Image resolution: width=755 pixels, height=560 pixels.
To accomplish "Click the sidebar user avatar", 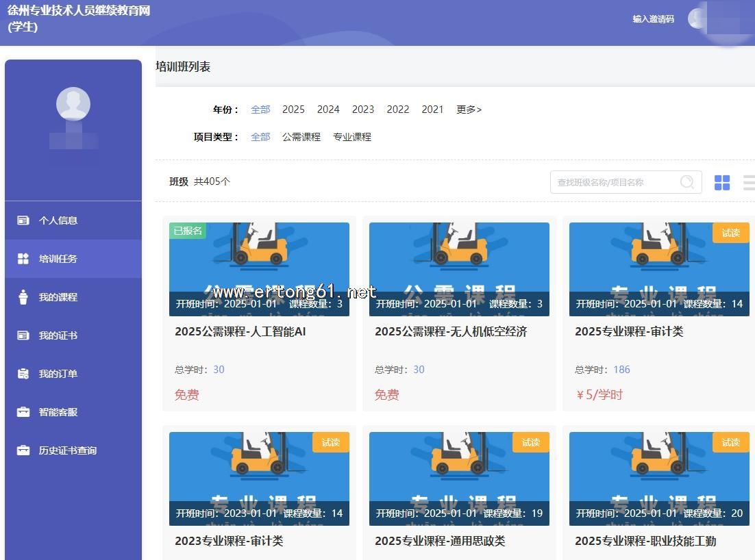I will (x=73, y=104).
